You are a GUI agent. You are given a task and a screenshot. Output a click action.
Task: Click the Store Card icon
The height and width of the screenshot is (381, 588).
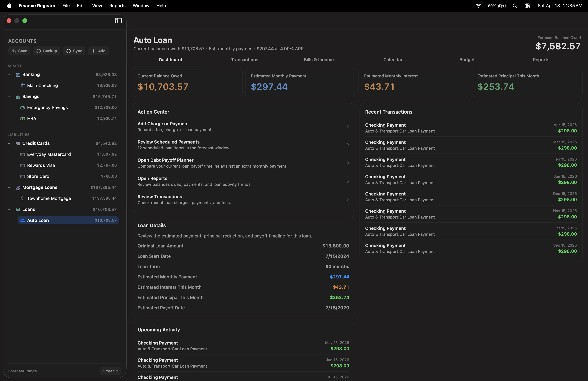click(23, 176)
